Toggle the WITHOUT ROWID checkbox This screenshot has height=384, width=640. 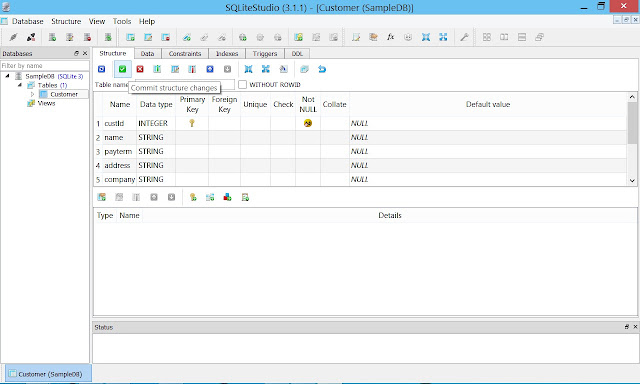point(242,84)
